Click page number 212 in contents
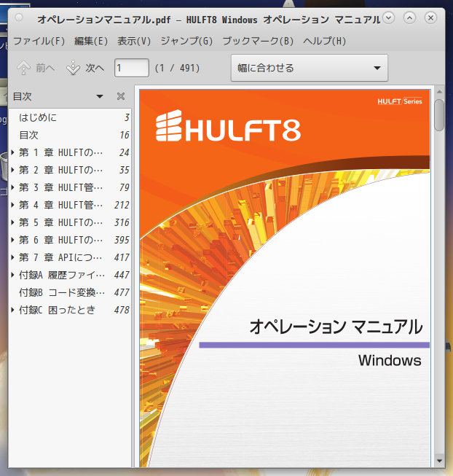 122,205
